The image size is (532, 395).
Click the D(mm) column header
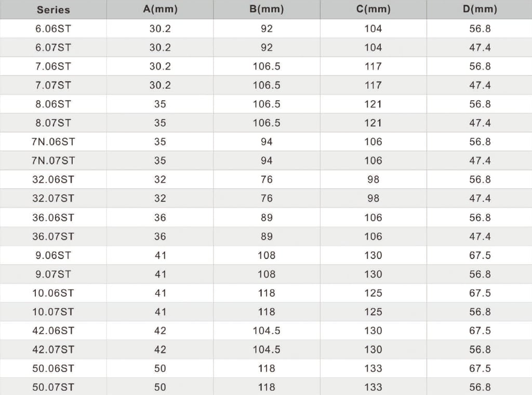click(x=480, y=9)
